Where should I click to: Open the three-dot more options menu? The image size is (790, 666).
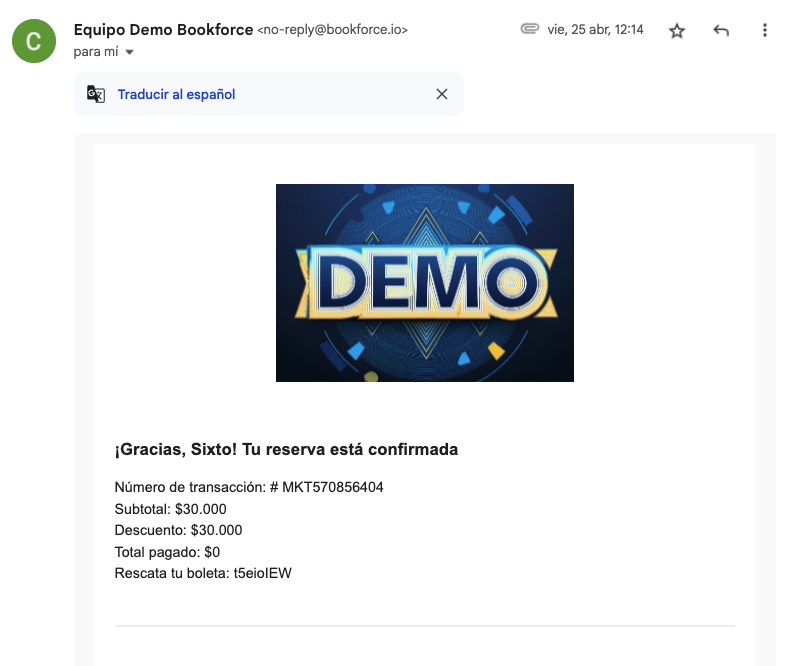pos(765,30)
